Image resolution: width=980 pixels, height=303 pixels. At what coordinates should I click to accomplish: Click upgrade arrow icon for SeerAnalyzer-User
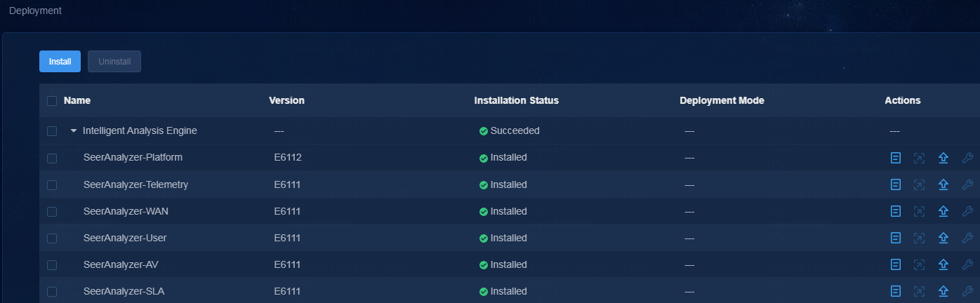coord(943,238)
